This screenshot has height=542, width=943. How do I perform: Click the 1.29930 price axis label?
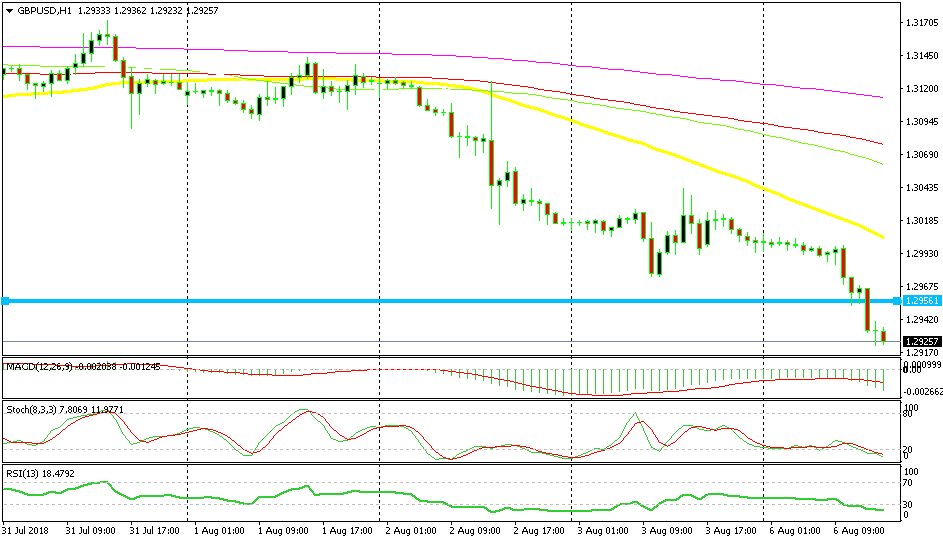coord(921,254)
